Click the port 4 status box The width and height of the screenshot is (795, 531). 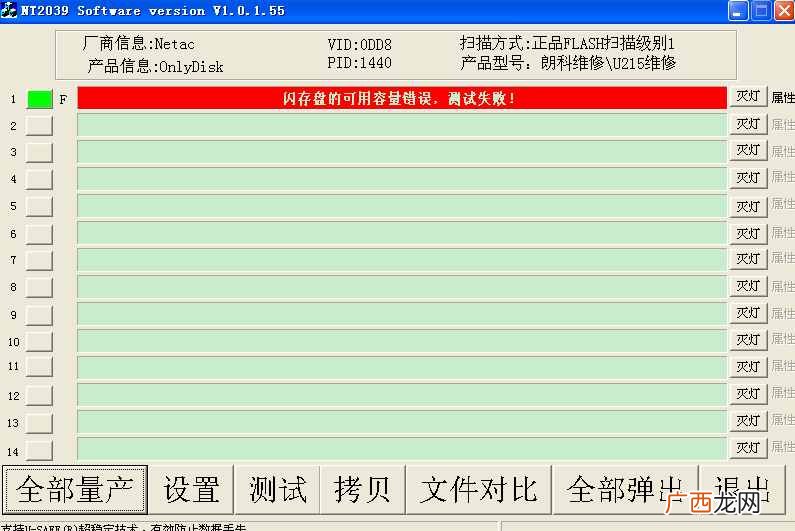(40, 180)
